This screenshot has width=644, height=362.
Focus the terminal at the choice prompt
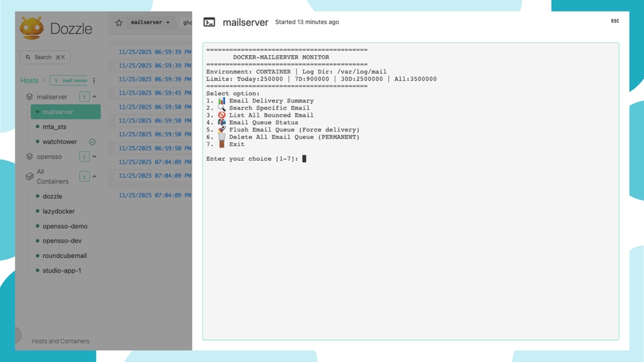pyautogui.click(x=304, y=159)
